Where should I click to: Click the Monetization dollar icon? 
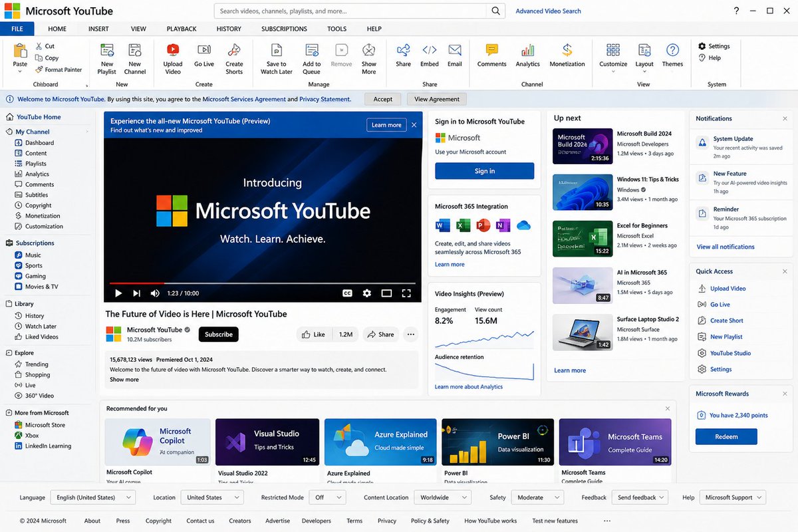point(567,50)
